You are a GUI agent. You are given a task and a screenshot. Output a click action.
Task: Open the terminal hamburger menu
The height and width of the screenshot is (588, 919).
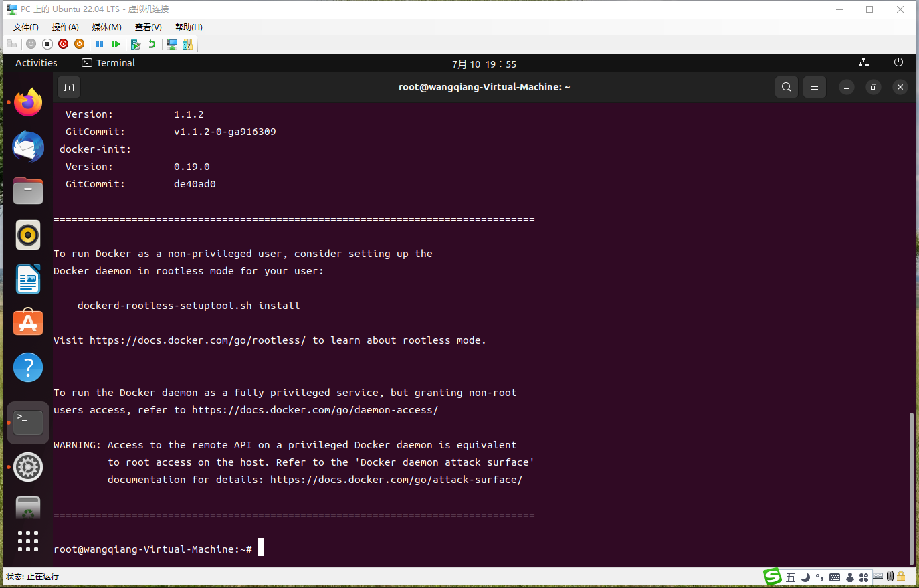[x=815, y=87]
